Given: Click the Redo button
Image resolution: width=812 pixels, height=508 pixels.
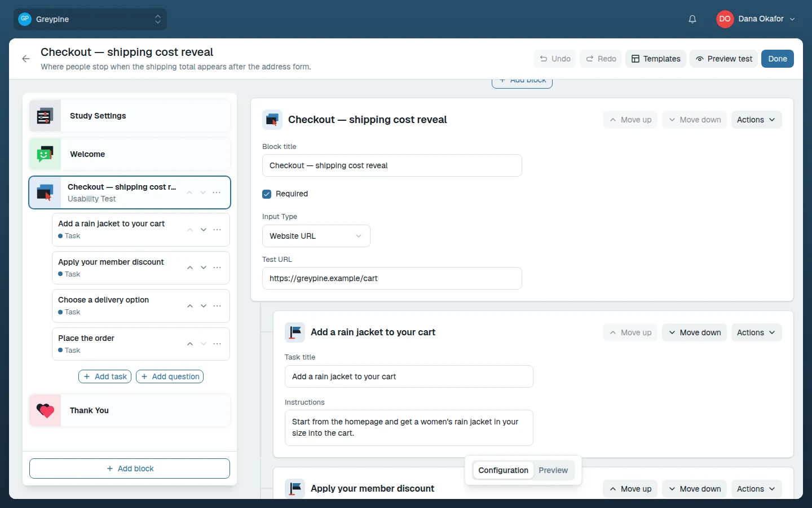Looking at the screenshot, I should click(x=601, y=59).
